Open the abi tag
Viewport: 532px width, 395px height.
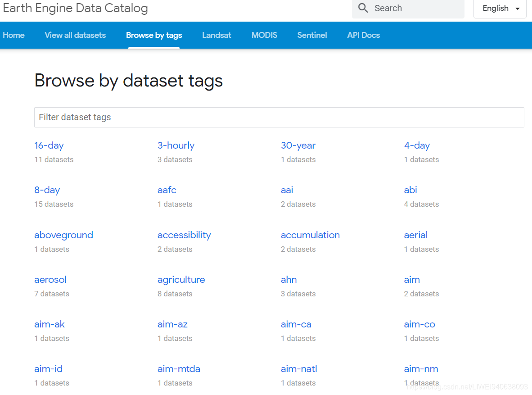410,190
